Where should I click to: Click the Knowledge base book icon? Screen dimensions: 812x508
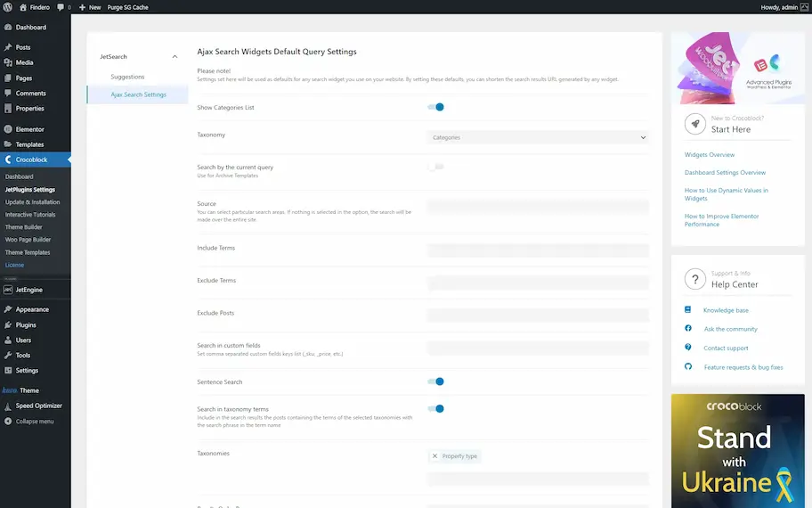687,309
